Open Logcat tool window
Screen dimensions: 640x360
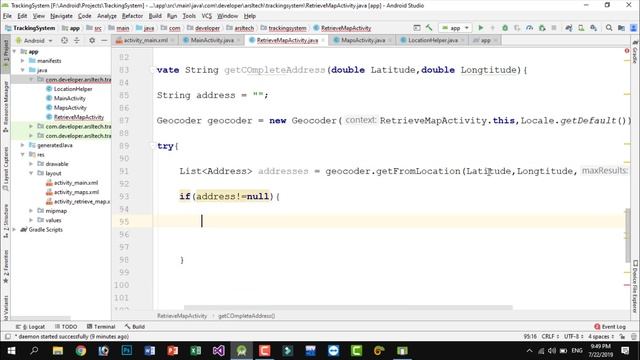[x=30, y=327]
